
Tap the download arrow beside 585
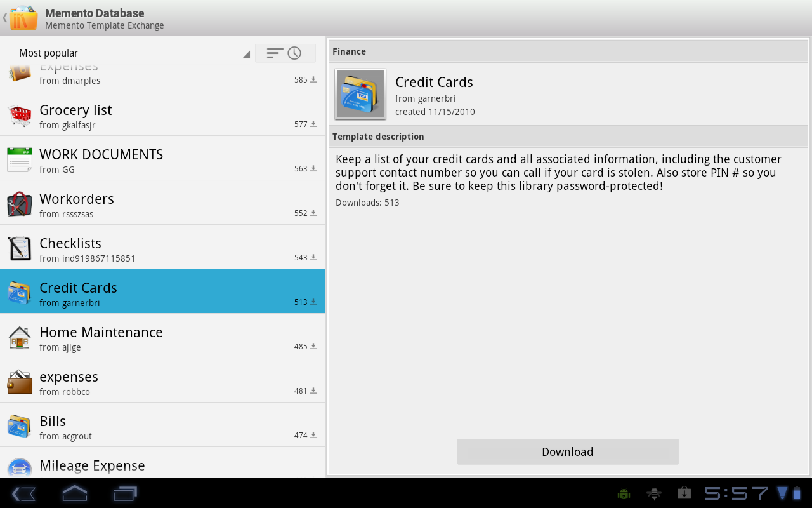pos(313,80)
